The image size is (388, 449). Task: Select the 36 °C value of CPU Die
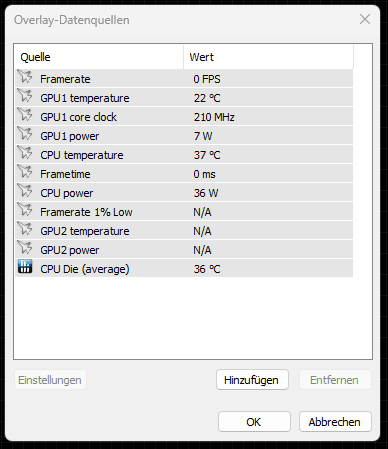[x=207, y=269]
